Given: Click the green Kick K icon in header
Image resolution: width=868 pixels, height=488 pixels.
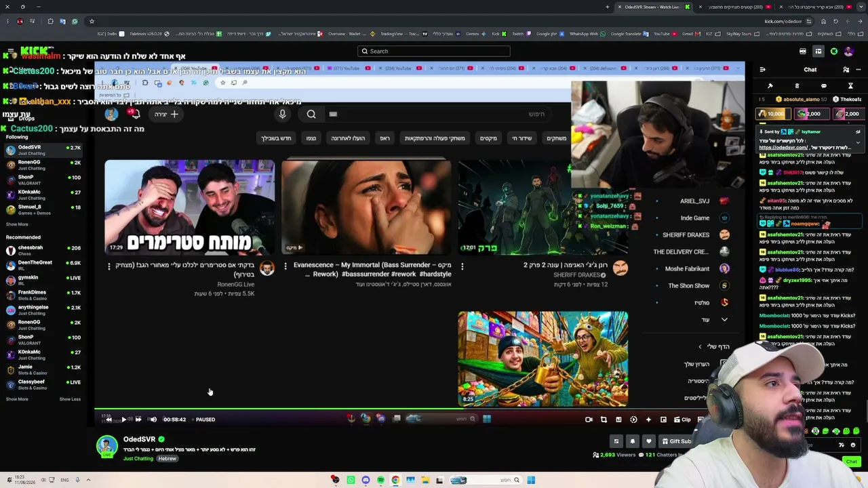Looking at the screenshot, I should [x=834, y=52].
